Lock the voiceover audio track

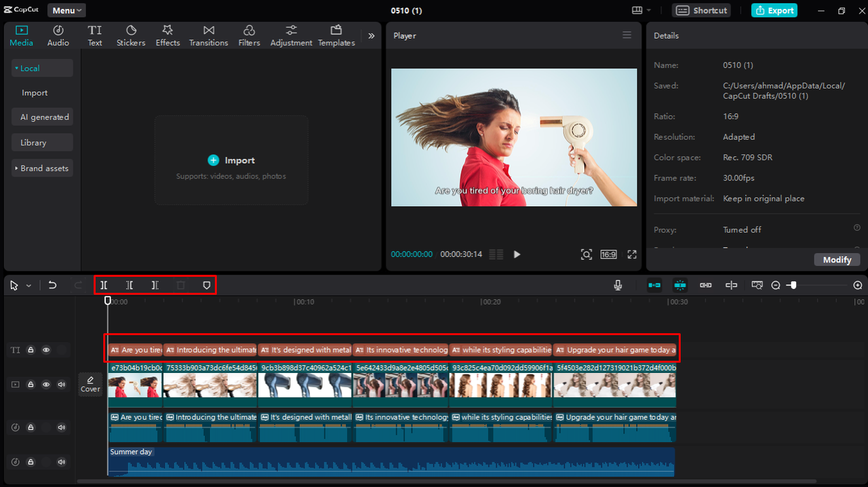click(x=31, y=427)
